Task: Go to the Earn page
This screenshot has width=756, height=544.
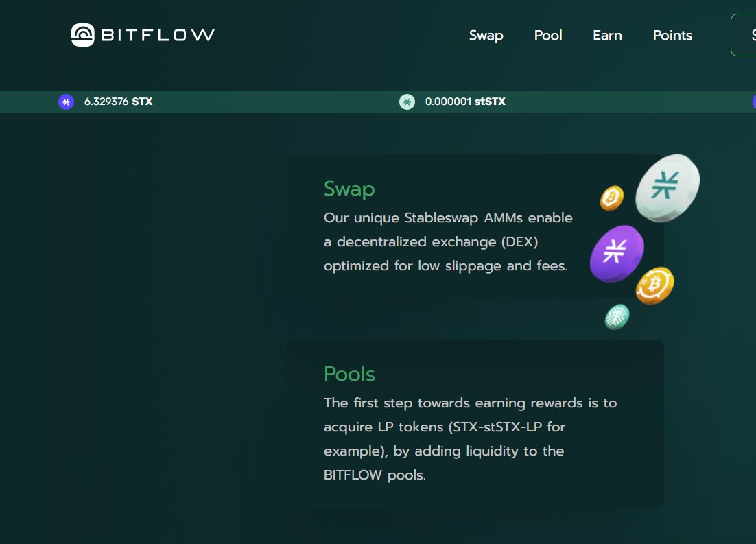Action: coord(608,35)
